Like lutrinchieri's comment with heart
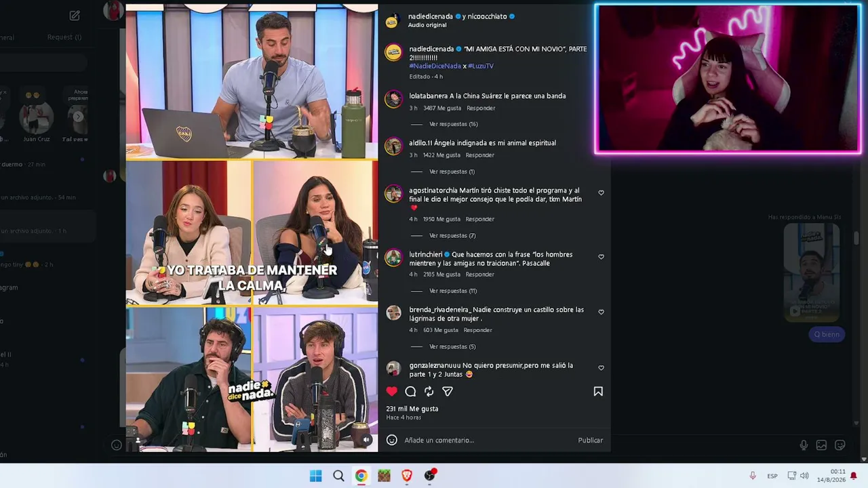 601,257
